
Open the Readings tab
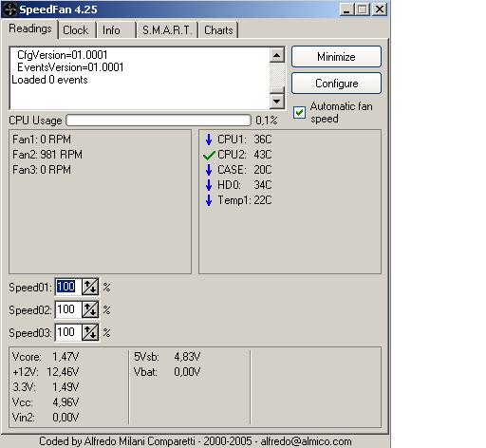30,28
